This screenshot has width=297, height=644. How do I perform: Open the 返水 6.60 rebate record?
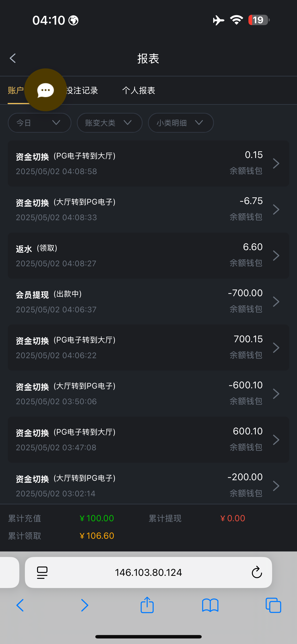(x=148, y=255)
